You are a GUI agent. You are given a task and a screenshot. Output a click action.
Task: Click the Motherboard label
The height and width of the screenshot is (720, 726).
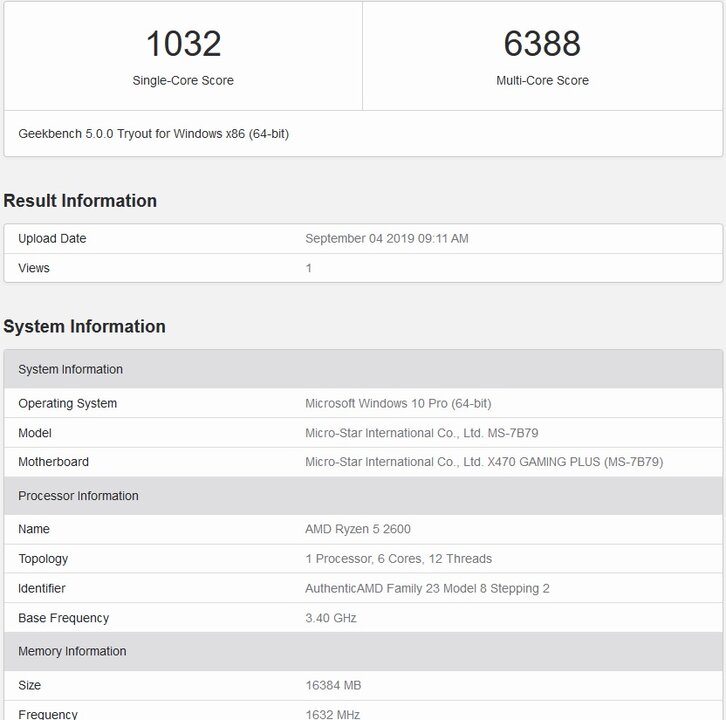tap(53, 462)
